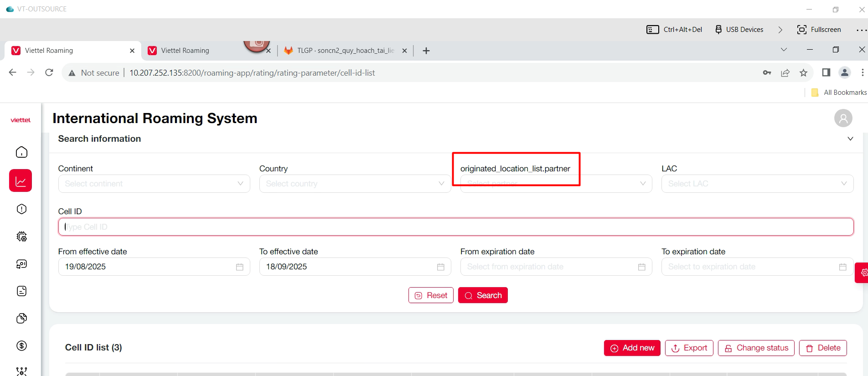The width and height of the screenshot is (868, 376).
Task: Switch to the second Viettel Roaming tab
Action: tap(185, 51)
